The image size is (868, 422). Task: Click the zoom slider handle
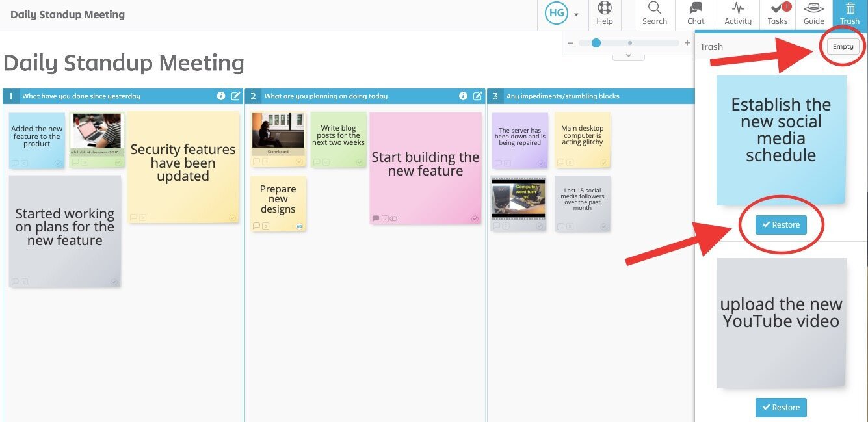(596, 43)
